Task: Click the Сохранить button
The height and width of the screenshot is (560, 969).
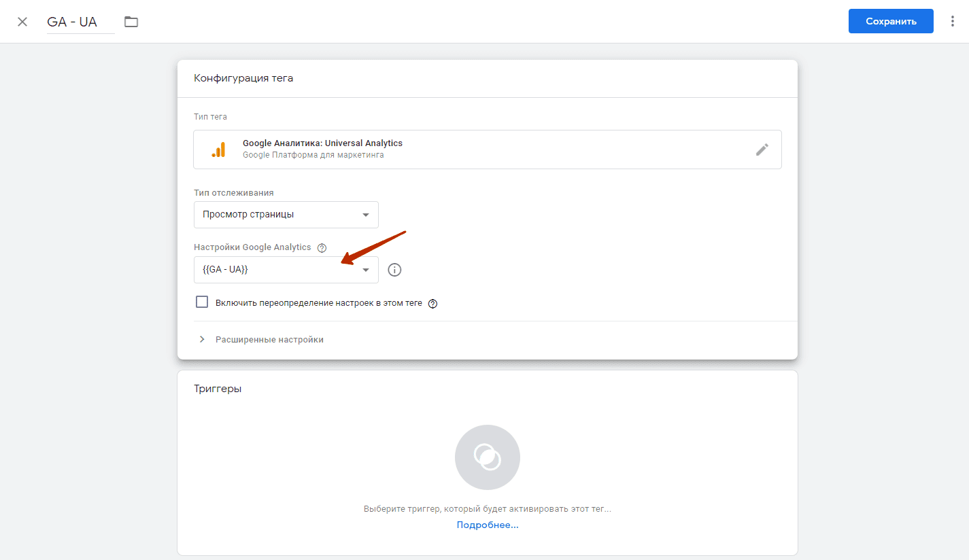Action: [891, 21]
